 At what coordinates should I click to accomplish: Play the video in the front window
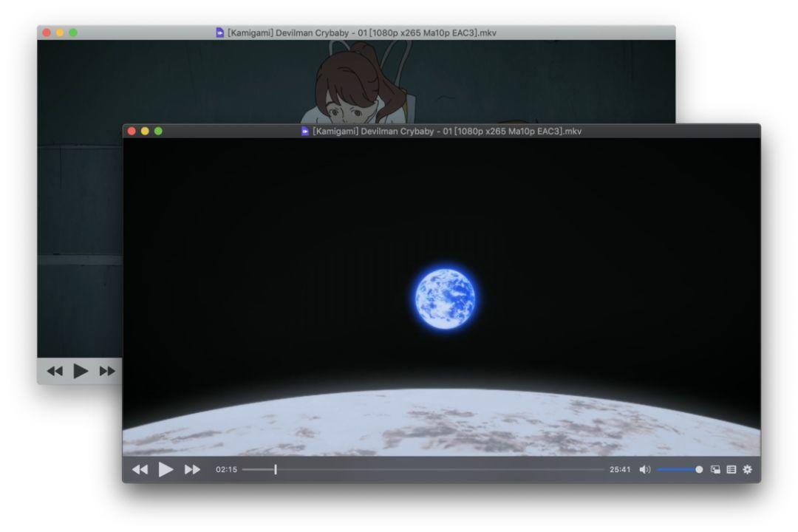[166, 469]
